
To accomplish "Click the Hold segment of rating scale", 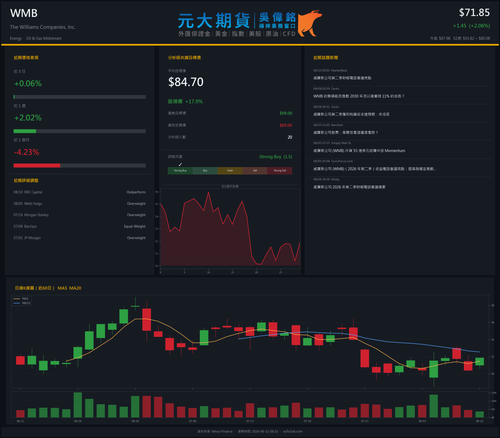I will click(230, 171).
